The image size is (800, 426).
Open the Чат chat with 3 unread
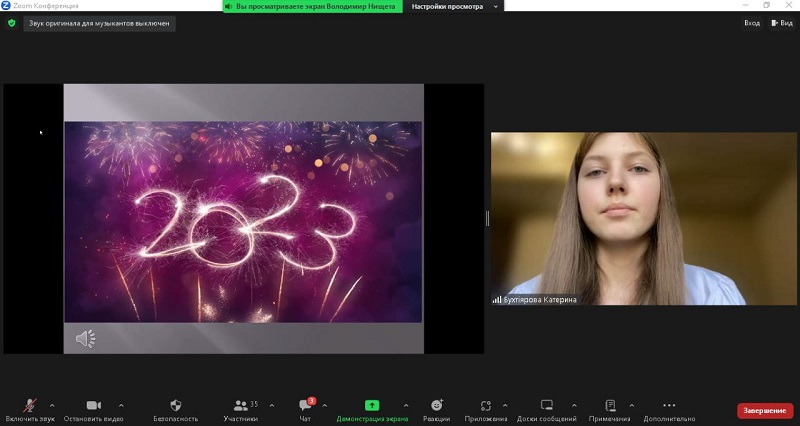[x=305, y=410]
